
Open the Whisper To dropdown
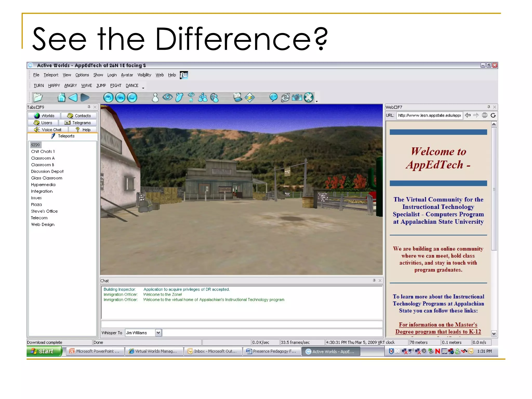[x=158, y=333]
